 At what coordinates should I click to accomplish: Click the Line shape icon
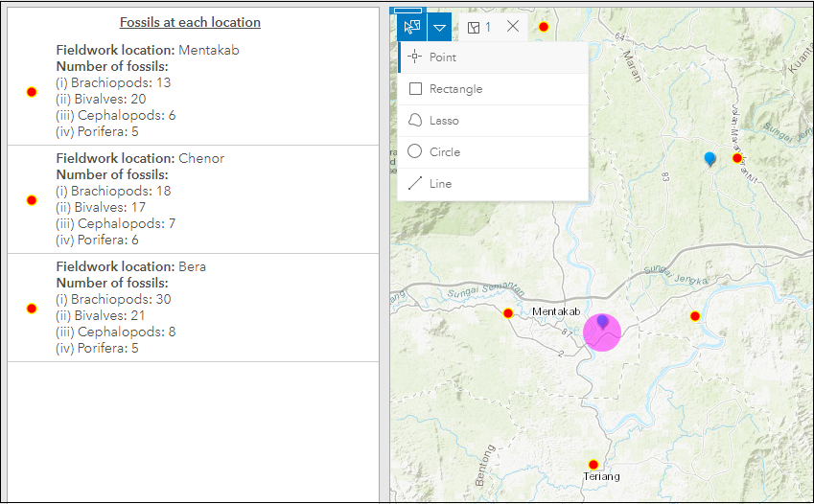[415, 183]
